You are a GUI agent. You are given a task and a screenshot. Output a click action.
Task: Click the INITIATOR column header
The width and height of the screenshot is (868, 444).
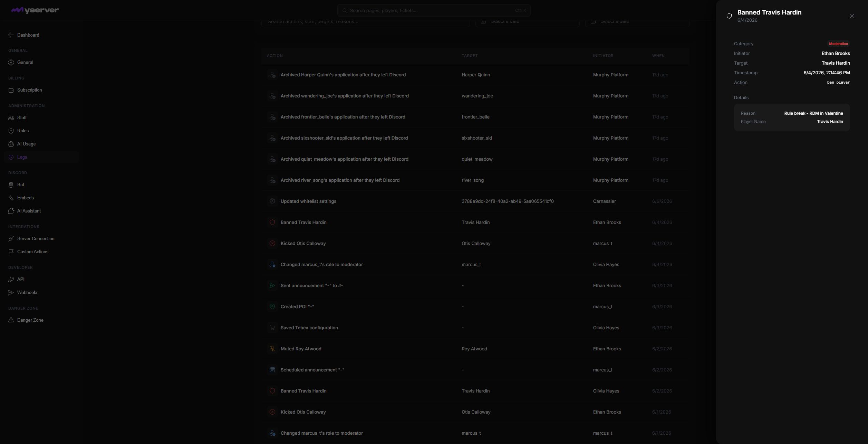(x=603, y=56)
